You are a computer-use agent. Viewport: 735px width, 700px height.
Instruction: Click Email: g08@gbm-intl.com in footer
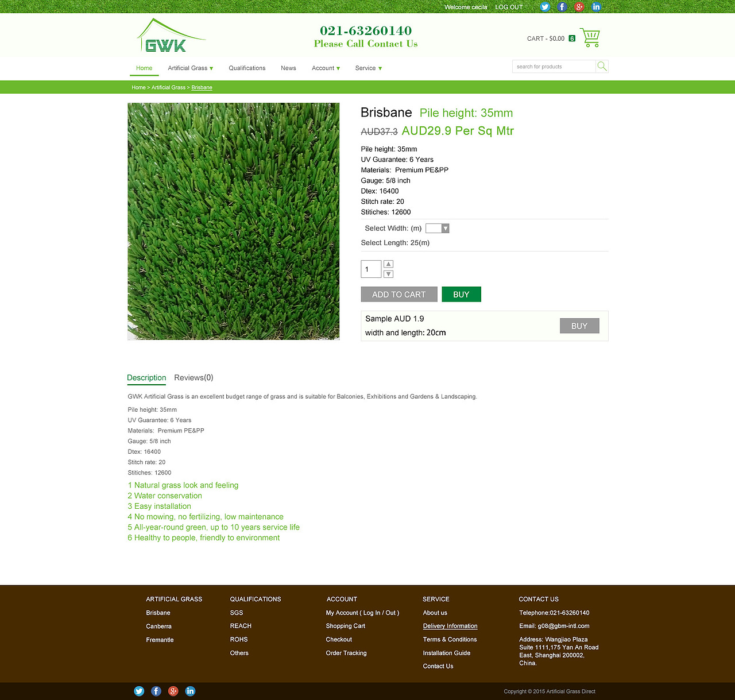[x=554, y=626]
